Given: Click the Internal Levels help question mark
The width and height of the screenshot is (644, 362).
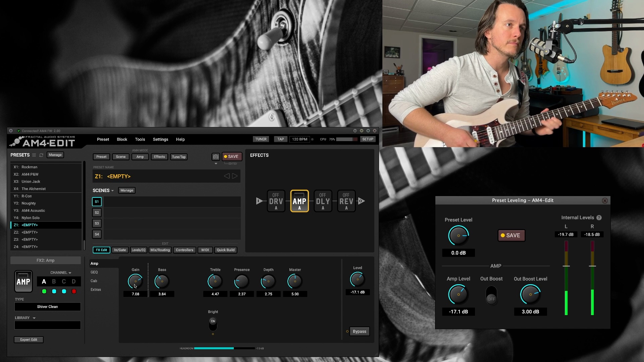Looking at the screenshot, I should (x=599, y=218).
